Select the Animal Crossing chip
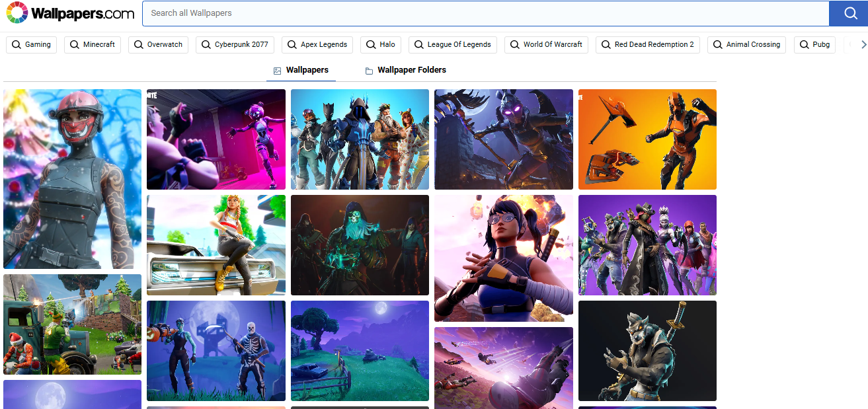This screenshot has width=868, height=409. [747, 45]
